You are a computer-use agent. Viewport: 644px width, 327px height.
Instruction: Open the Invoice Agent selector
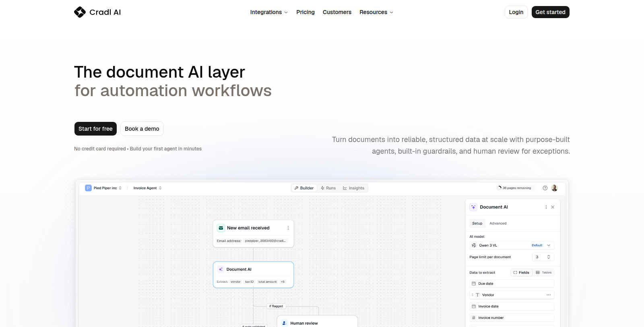tap(147, 188)
